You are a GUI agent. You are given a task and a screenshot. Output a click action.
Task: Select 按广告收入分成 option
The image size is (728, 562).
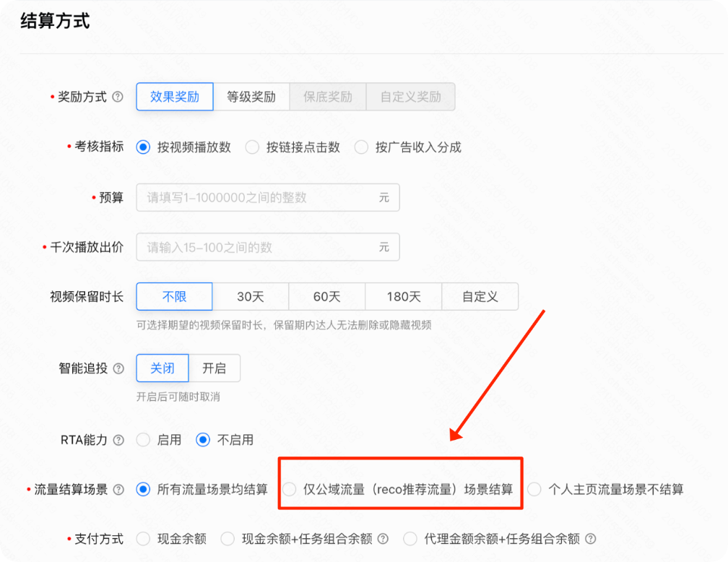click(x=361, y=147)
